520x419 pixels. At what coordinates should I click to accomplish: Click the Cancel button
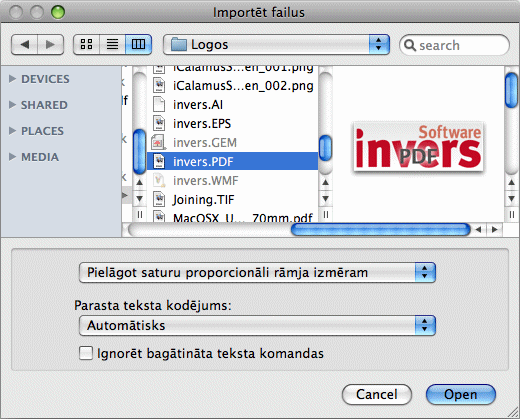[377, 394]
